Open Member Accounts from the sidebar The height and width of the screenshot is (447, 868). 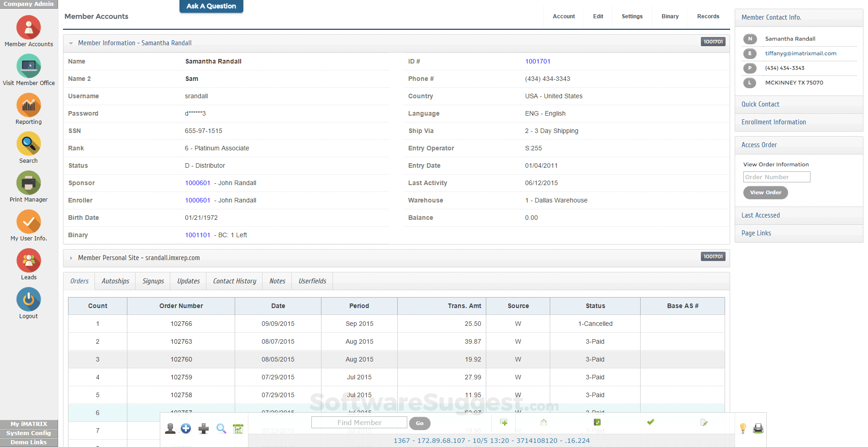click(x=28, y=27)
